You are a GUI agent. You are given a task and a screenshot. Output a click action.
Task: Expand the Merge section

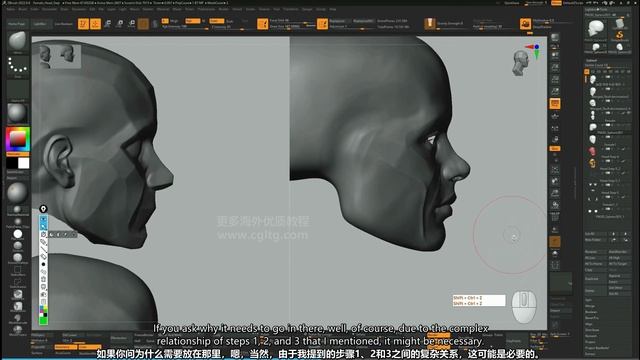tap(590, 306)
